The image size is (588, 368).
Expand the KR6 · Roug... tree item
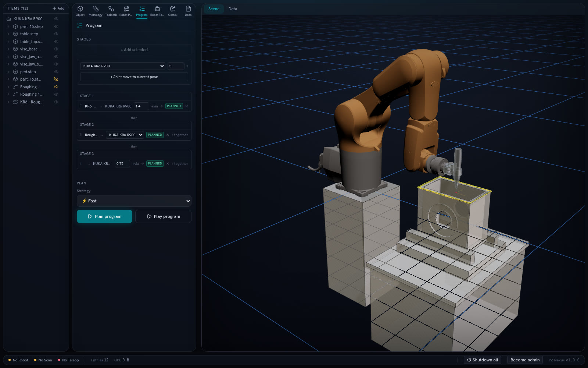click(x=8, y=102)
